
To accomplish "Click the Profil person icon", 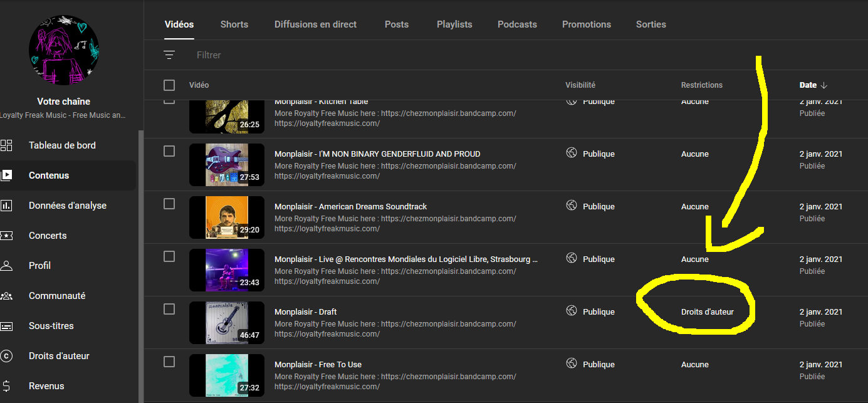I will [x=6, y=266].
